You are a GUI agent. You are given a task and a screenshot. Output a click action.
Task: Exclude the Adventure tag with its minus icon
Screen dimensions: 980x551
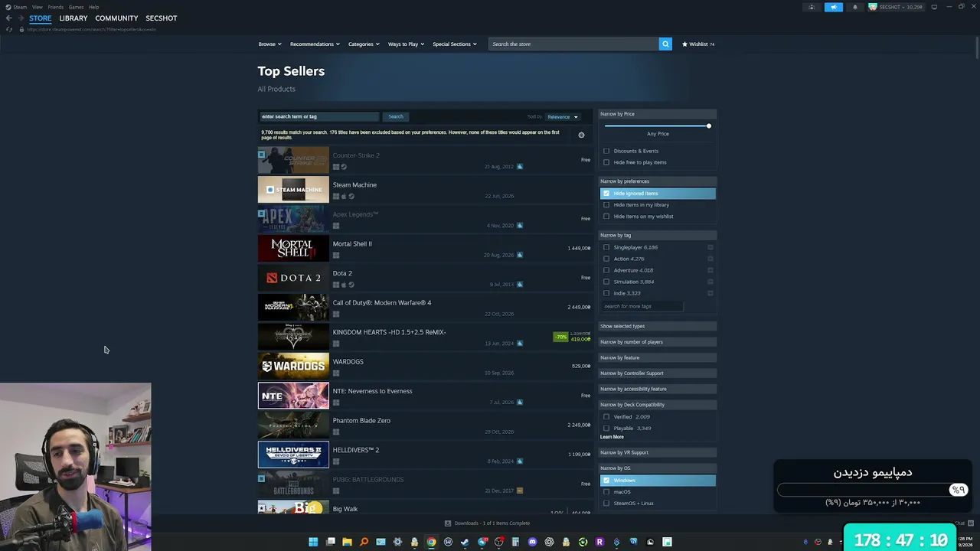710,270
